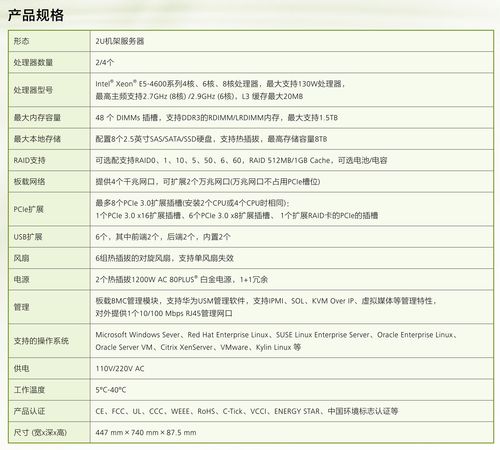Click the 447 mm × 740 mm value
Image resolution: width=500 pixels, height=450 pixels.
point(146,433)
